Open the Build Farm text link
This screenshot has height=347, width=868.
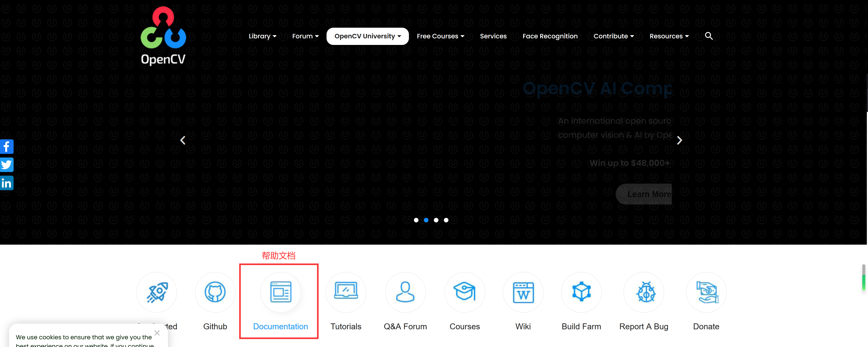tap(581, 326)
